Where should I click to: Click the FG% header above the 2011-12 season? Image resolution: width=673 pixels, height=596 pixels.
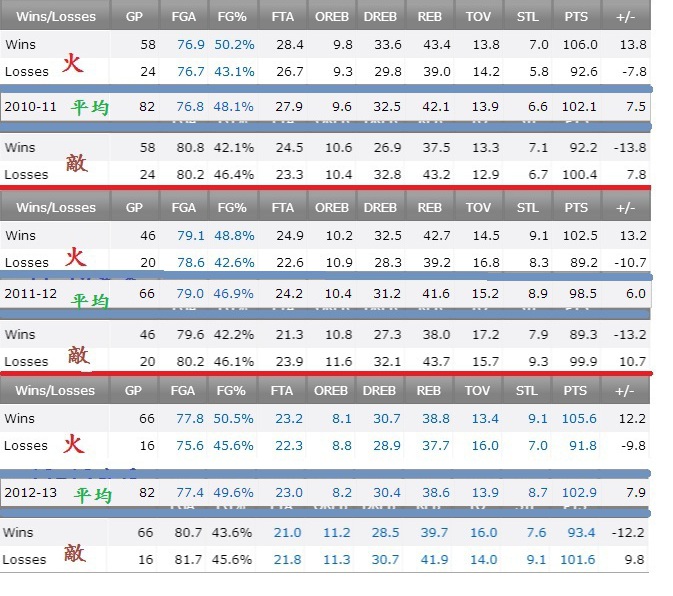(235, 208)
